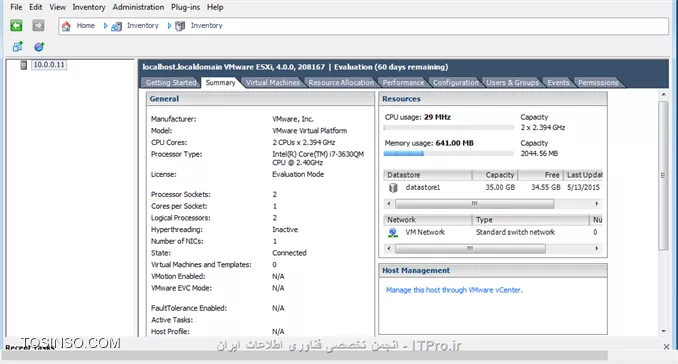Screen dimensions: 678x364
Task: Switch to the Events tab
Action: pos(558,83)
